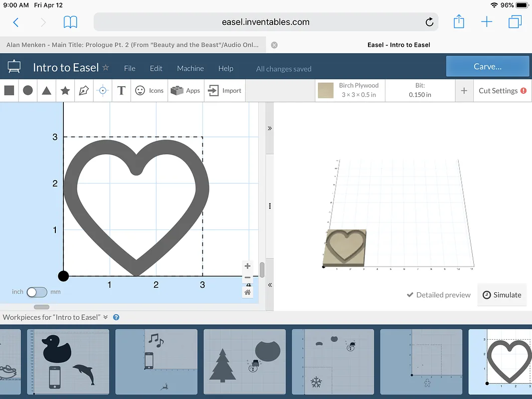Open the File menu
The width and height of the screenshot is (532, 399).
130,68
